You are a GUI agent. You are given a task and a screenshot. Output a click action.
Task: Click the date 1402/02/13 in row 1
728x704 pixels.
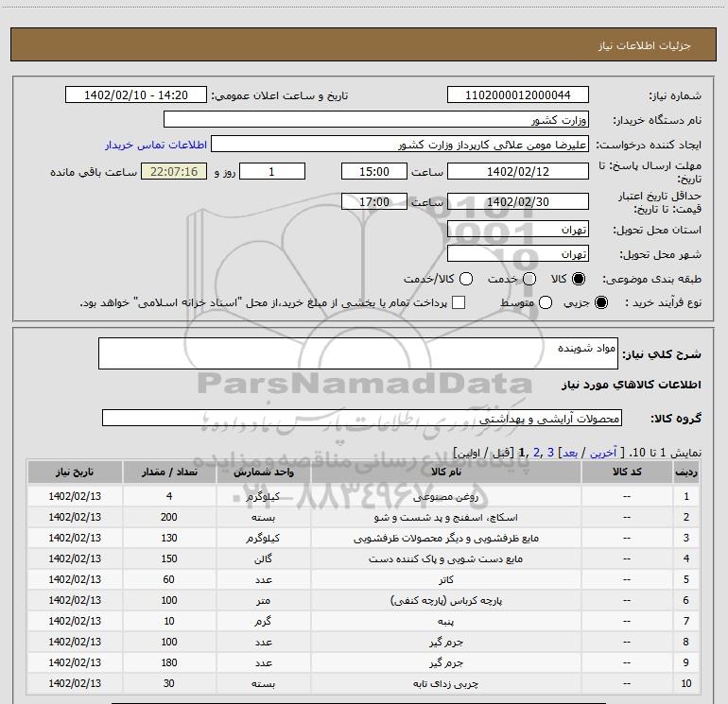pos(75,496)
